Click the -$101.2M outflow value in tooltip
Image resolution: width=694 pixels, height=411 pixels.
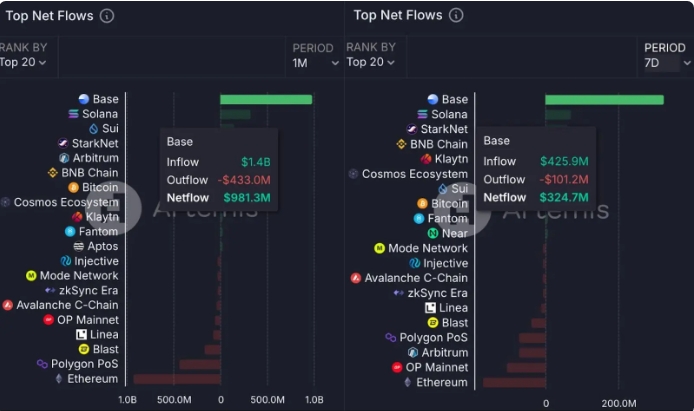click(x=564, y=179)
